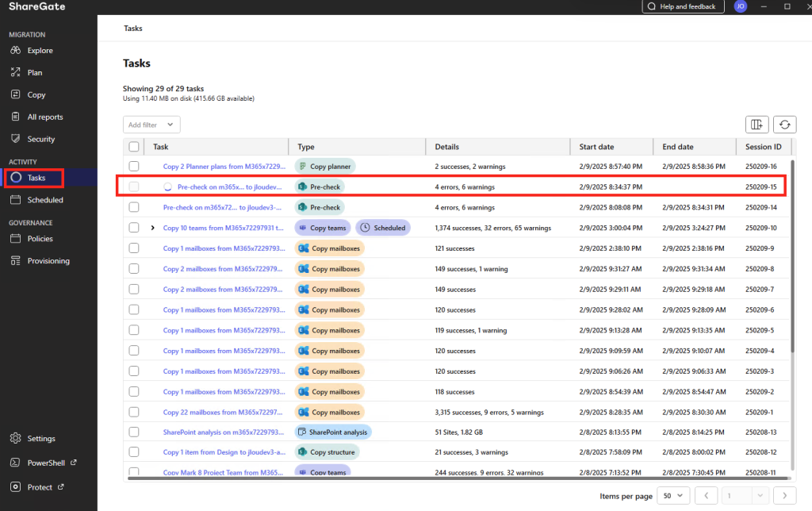Go to Scheduled activity
This screenshot has height=511, width=812.
(x=45, y=200)
